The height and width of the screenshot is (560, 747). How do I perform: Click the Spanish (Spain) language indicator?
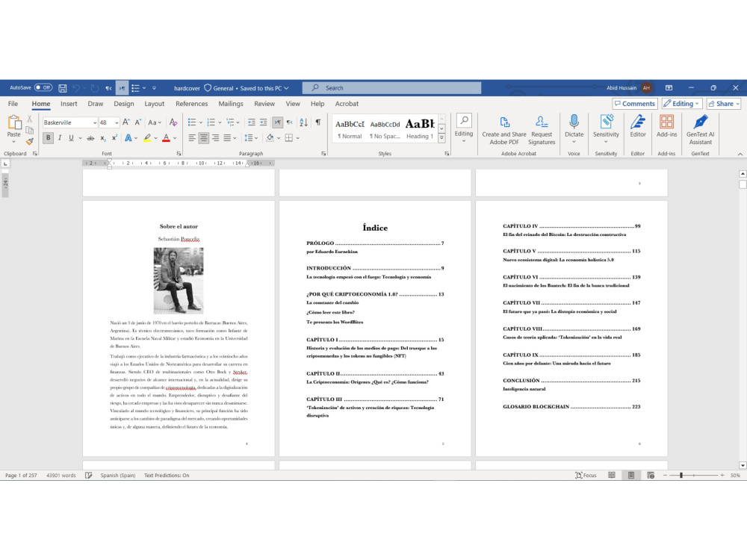click(118, 475)
